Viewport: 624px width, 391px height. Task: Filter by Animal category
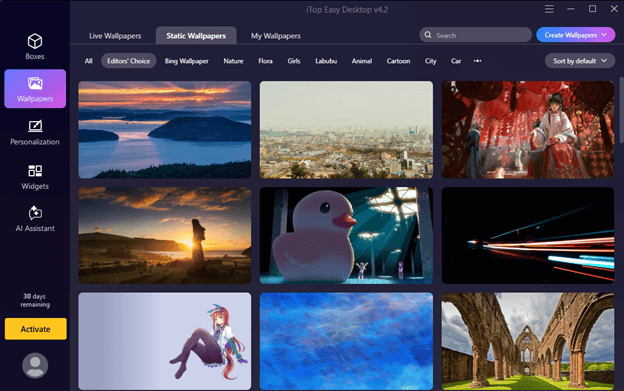[362, 61]
